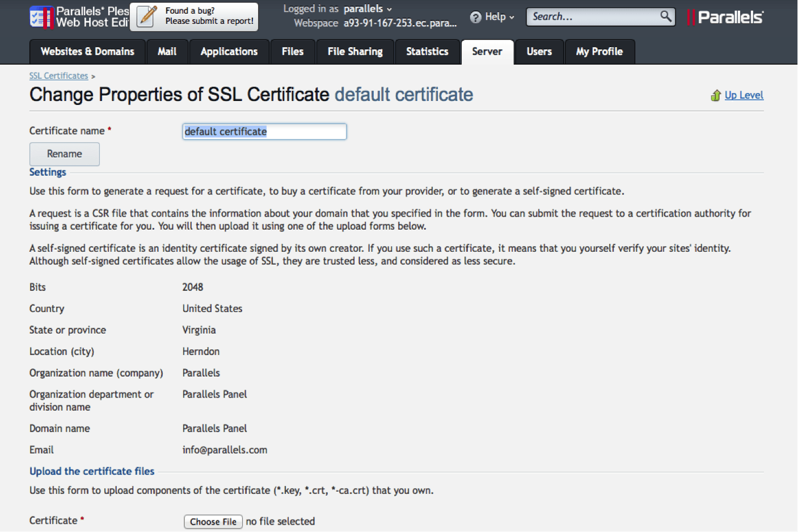
Task: Open the Help dropdown menu
Action: click(500, 17)
